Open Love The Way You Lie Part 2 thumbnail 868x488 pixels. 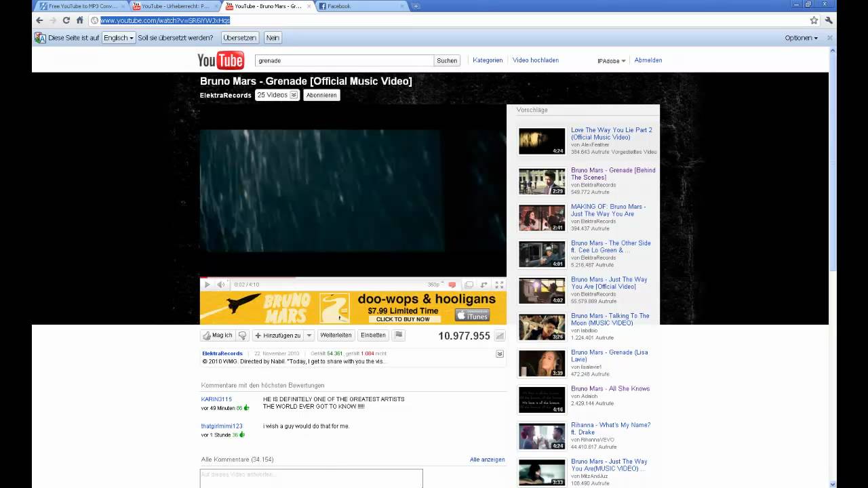click(x=542, y=141)
